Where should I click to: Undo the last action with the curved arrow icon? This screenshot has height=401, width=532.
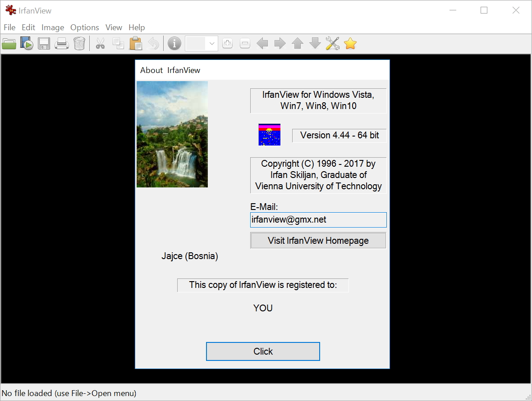click(x=153, y=43)
